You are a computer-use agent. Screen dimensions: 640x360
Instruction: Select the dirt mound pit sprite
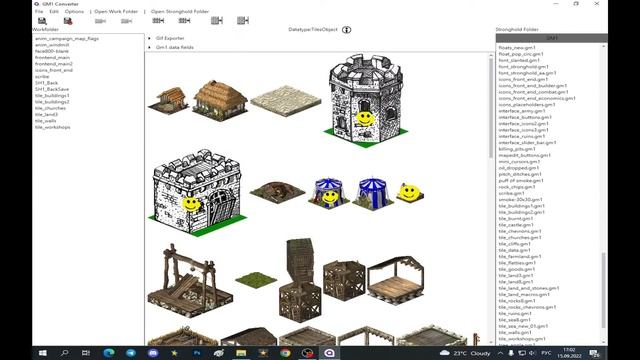[x=278, y=192]
